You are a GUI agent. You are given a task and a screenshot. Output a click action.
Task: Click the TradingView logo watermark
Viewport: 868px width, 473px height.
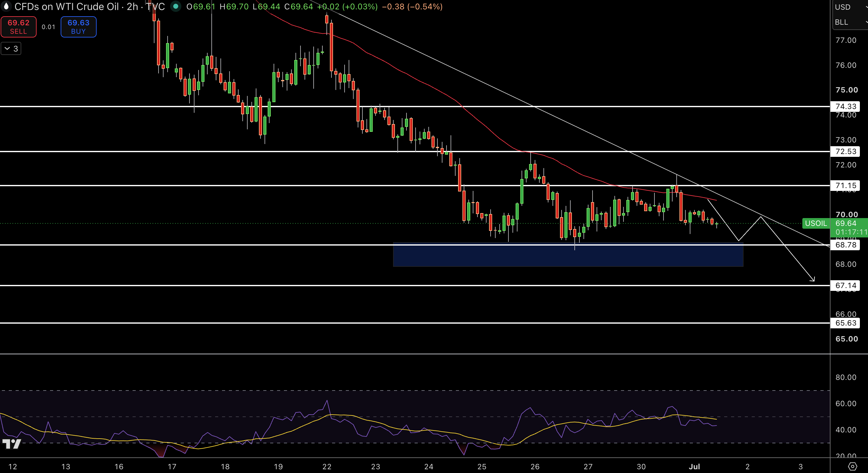(12, 444)
